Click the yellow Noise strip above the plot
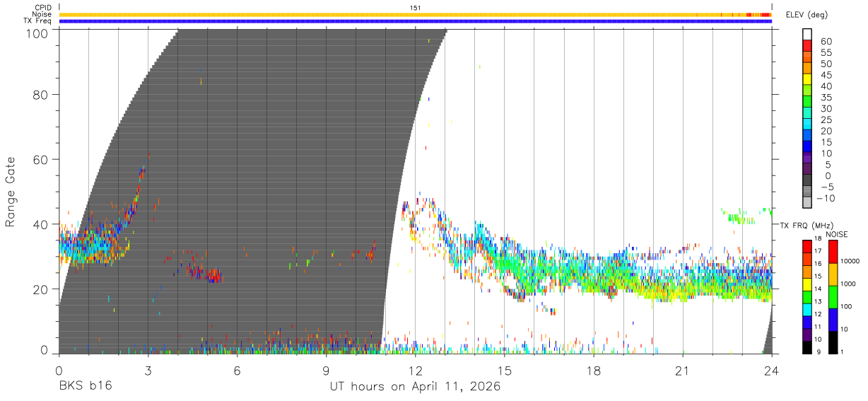 point(415,14)
